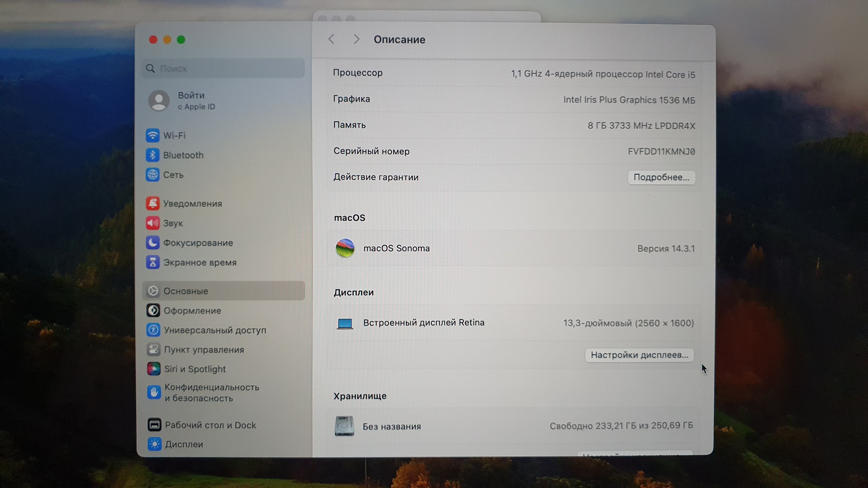Open Уведомления bell icon
Viewport: 868px width, 488px height.
[x=153, y=203]
